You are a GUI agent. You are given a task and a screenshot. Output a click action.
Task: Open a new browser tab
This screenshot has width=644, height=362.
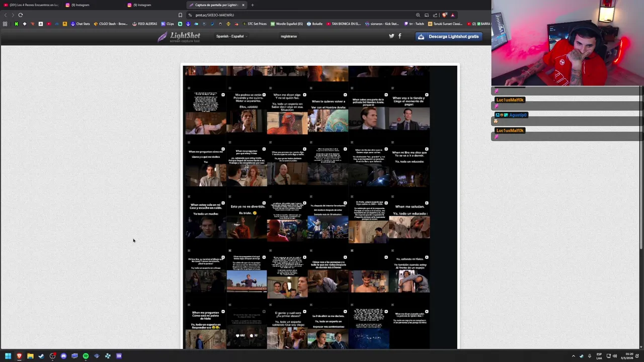(x=253, y=5)
